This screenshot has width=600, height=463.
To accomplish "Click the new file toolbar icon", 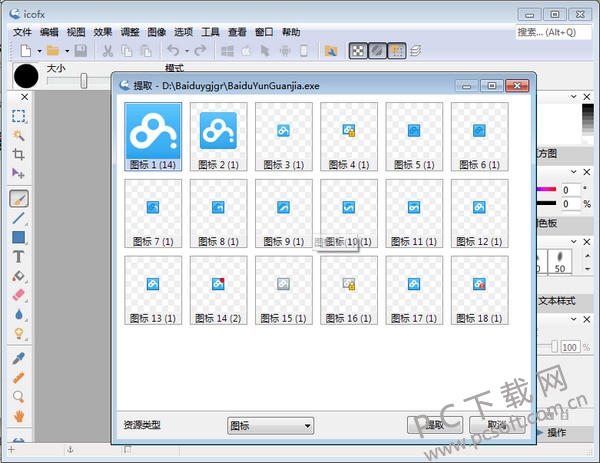I will tap(26, 51).
